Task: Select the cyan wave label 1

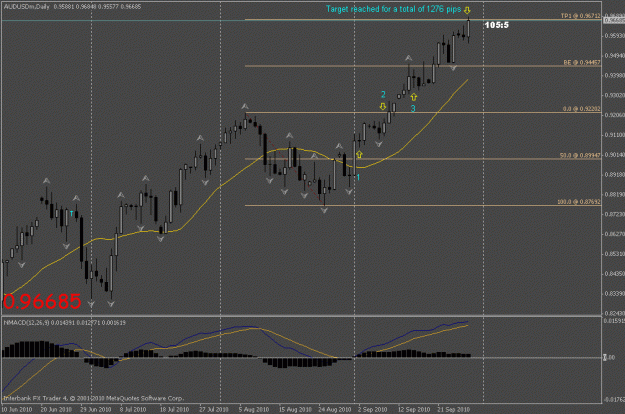Action: point(358,177)
